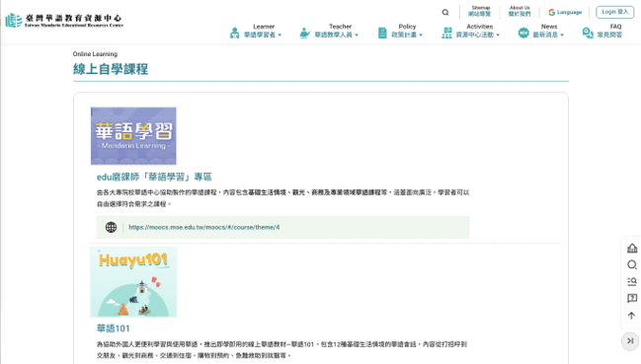Click the Taiwan Mandarin Educational Resources Center logo

[x=64, y=20]
